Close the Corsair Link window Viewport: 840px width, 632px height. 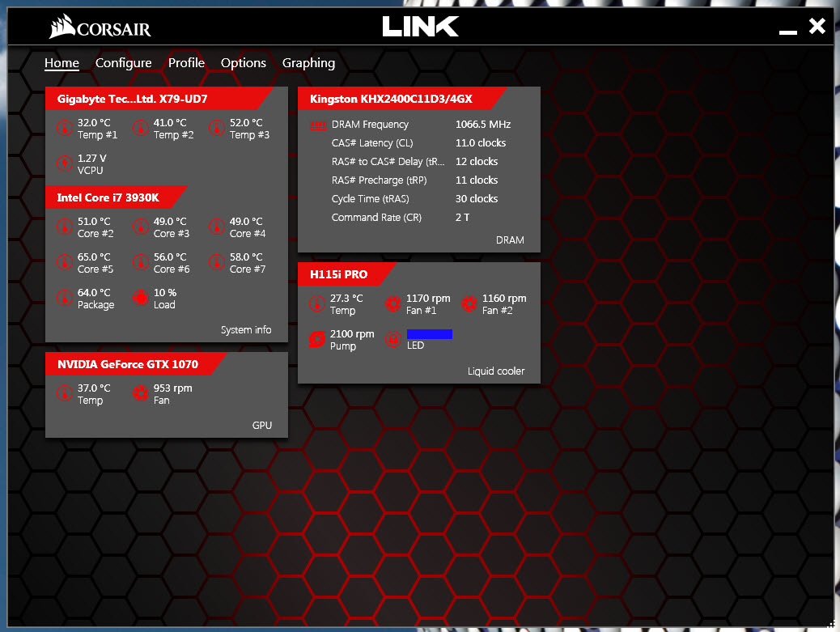coord(817,26)
